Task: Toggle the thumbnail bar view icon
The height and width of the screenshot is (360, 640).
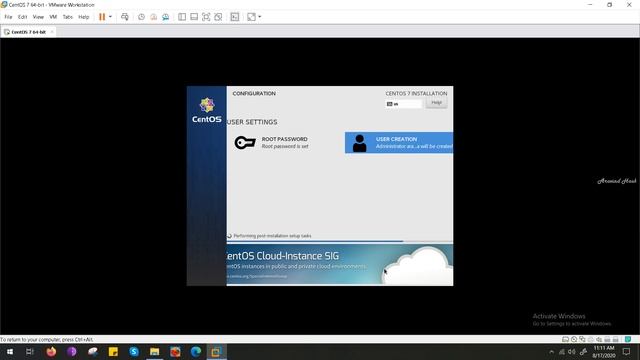Action: [194, 17]
